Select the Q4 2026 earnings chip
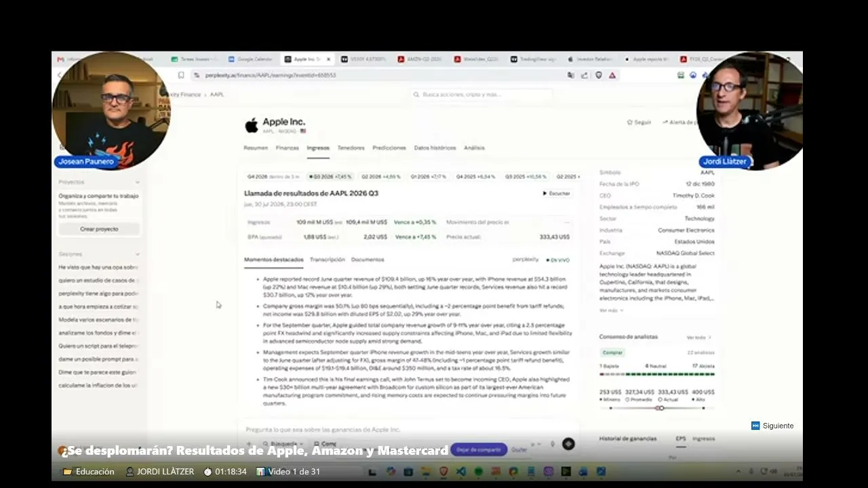This screenshot has height=488, width=868. point(273,177)
